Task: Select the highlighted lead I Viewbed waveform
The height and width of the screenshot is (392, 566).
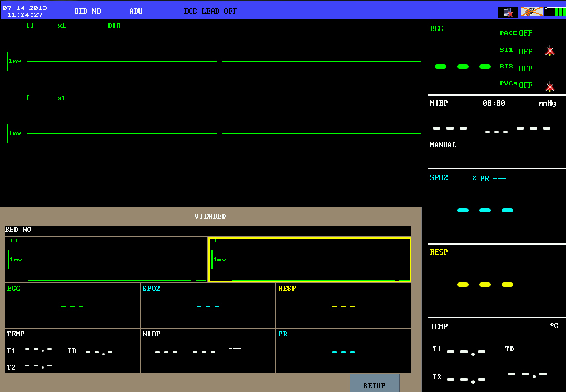Action: pos(310,260)
